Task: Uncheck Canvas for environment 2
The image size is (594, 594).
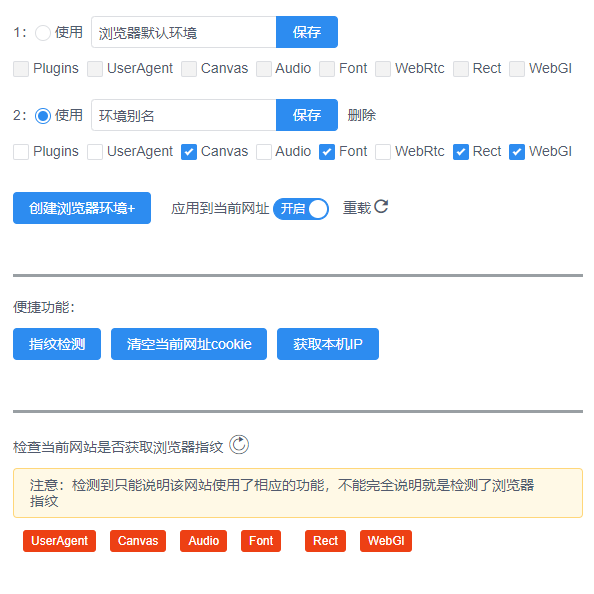Action: point(189,152)
